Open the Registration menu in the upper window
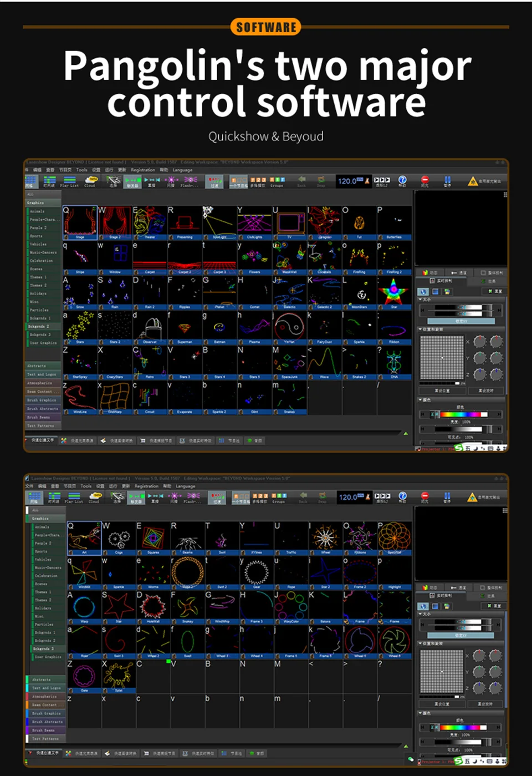The height and width of the screenshot is (776, 532). 143,170
